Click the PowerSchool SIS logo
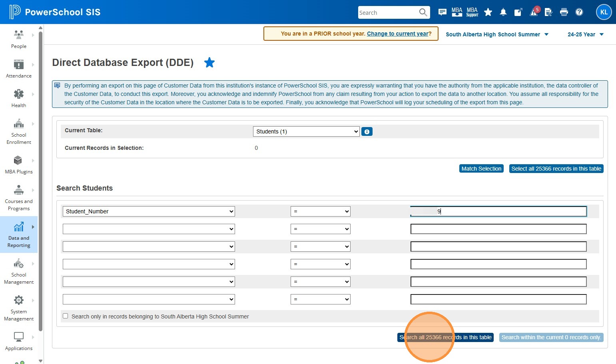This screenshot has height=364, width=616. [x=55, y=12]
